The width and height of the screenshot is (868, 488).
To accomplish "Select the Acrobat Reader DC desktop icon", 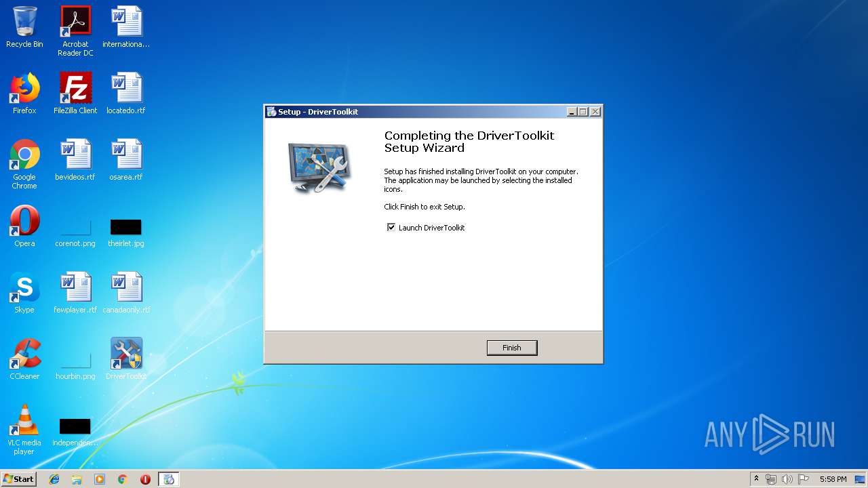I will click(75, 31).
